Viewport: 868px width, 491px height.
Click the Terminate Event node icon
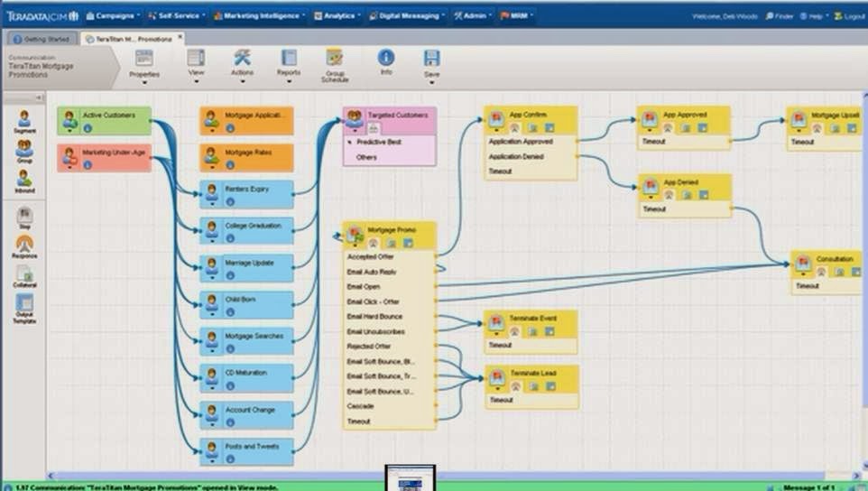(x=496, y=321)
